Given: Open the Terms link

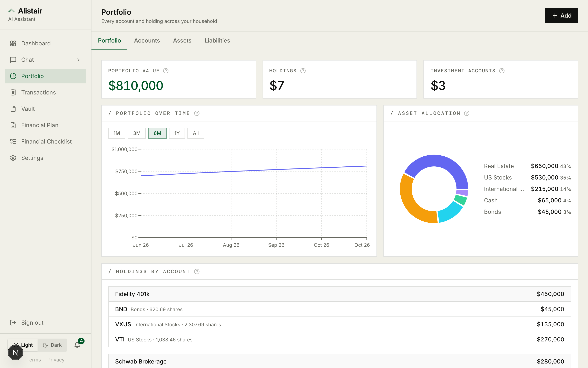Looking at the screenshot, I should point(33,360).
